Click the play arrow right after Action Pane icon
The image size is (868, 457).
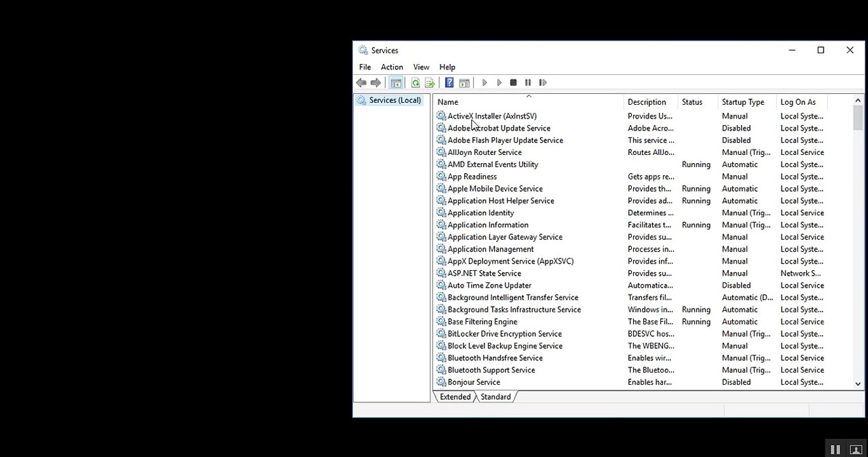(x=484, y=83)
